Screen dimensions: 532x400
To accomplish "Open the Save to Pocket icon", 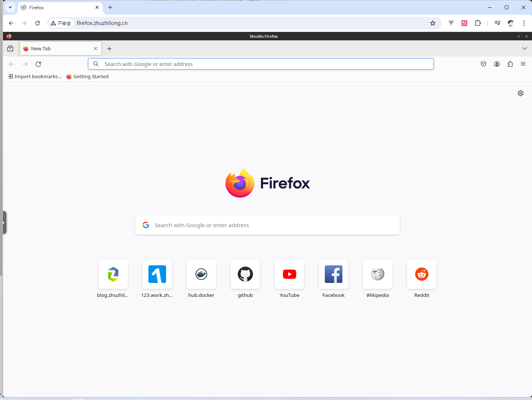I will click(484, 64).
